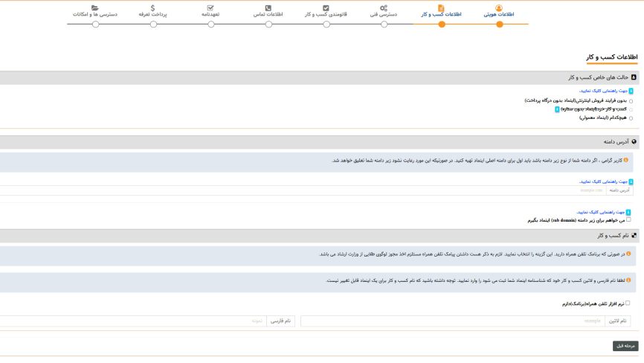Open the help link above the آدرس دامنه field
644x363 pixels.
(x=602, y=181)
